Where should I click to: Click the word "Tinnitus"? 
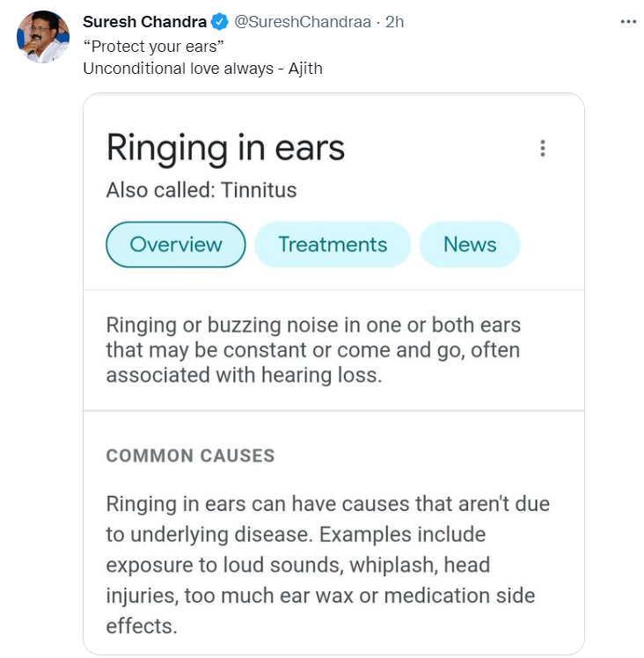(259, 190)
